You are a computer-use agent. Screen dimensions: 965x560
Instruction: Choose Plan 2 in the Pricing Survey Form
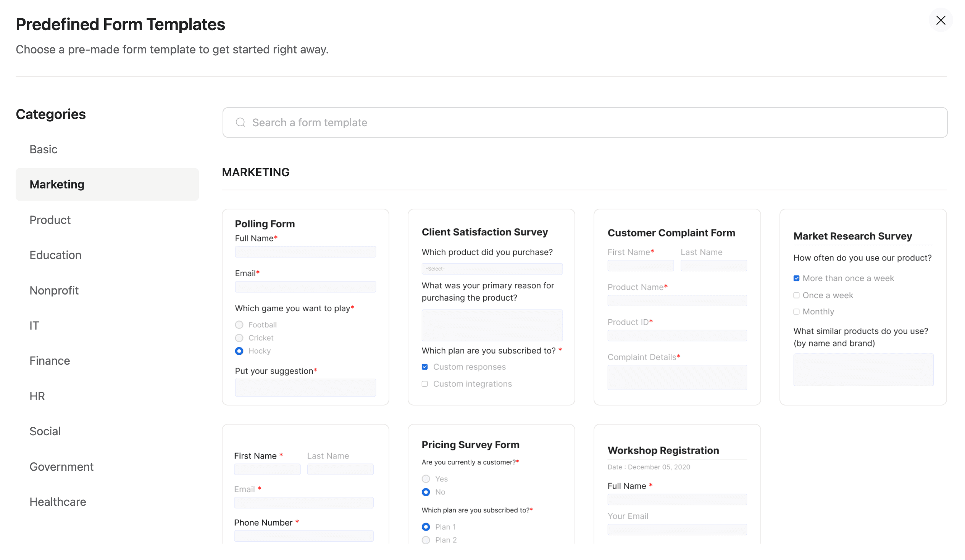[x=426, y=540]
